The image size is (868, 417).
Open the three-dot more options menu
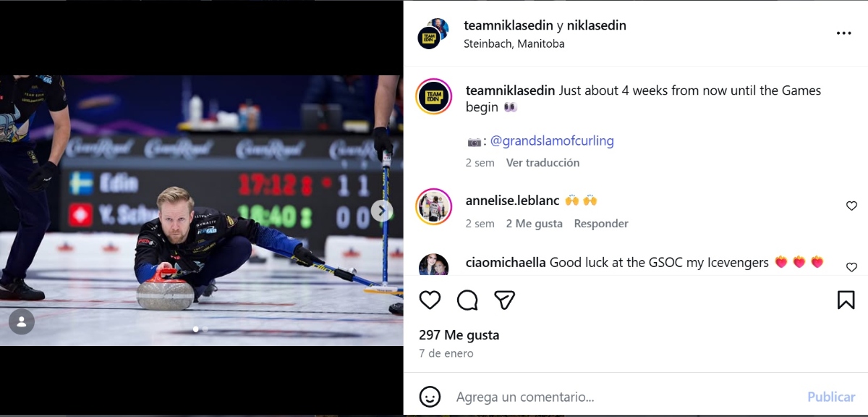pos(843,33)
